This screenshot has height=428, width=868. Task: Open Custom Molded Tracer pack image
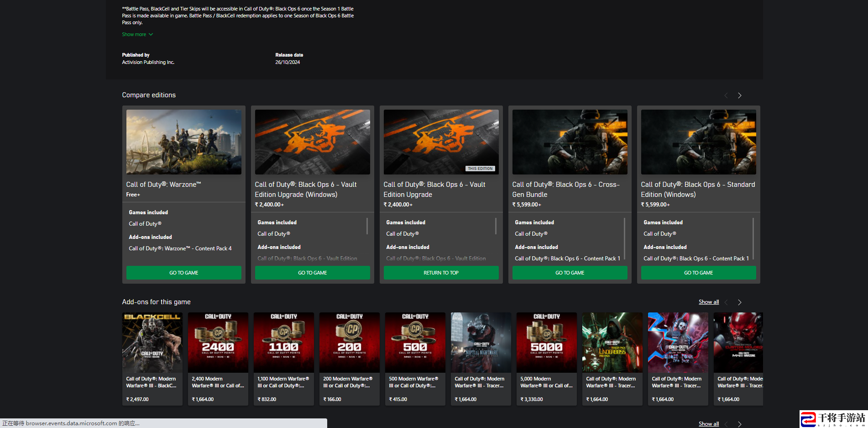[738, 343]
